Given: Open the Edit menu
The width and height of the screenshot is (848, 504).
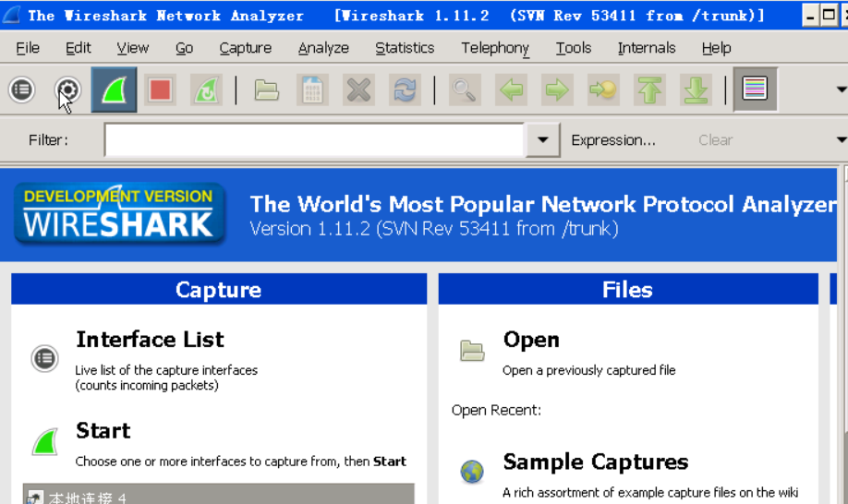Looking at the screenshot, I should 78,48.
